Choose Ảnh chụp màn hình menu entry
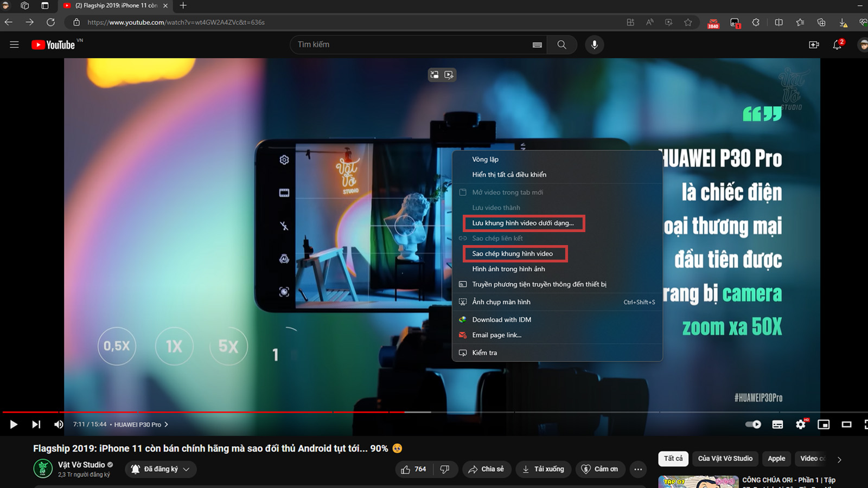 557,302
